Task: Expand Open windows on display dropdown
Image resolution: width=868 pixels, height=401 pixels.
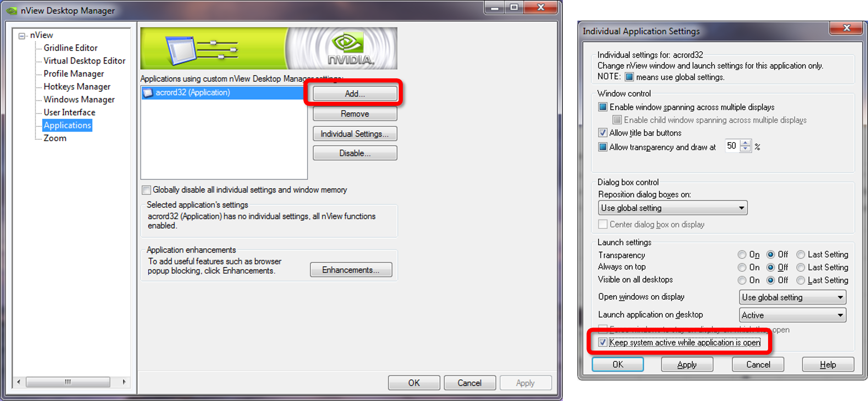Action: pos(792,297)
